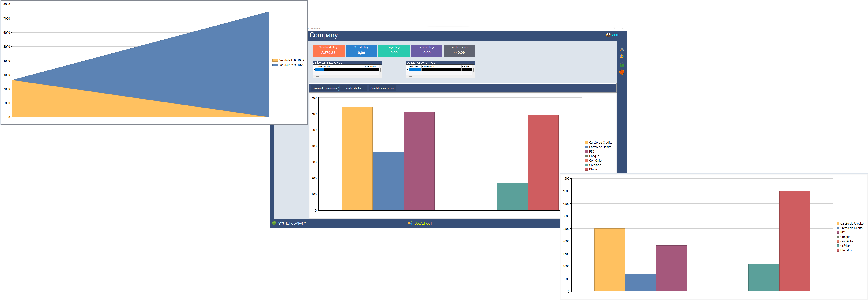
Task: Select the Formas de pagamento tab
Action: coord(324,88)
